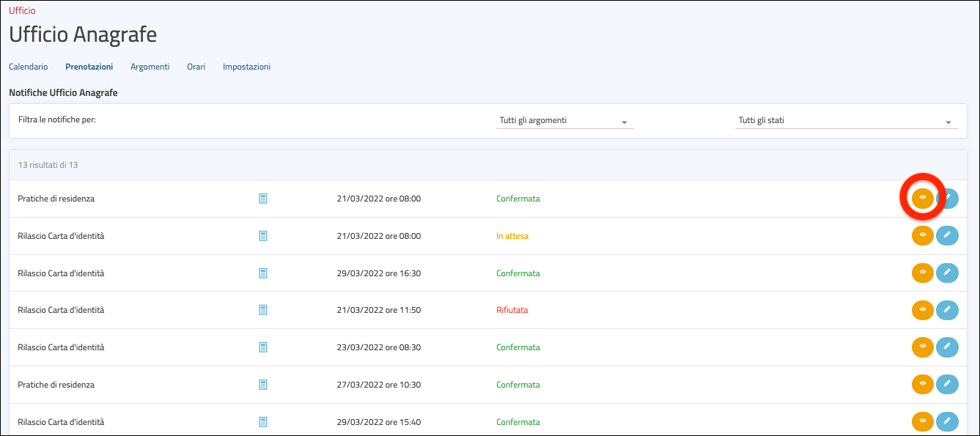Click document icon in In attesa row
Screen dimensions: 980x436
click(x=263, y=236)
